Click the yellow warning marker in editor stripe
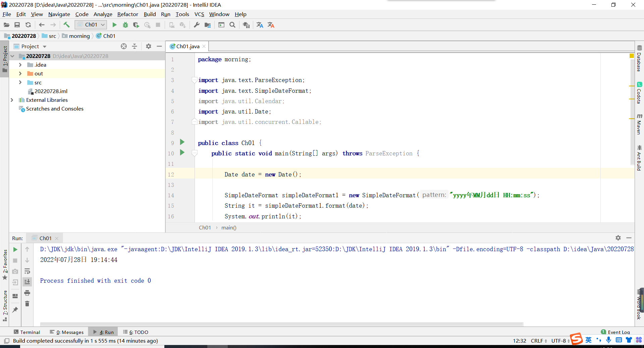 click(x=632, y=56)
